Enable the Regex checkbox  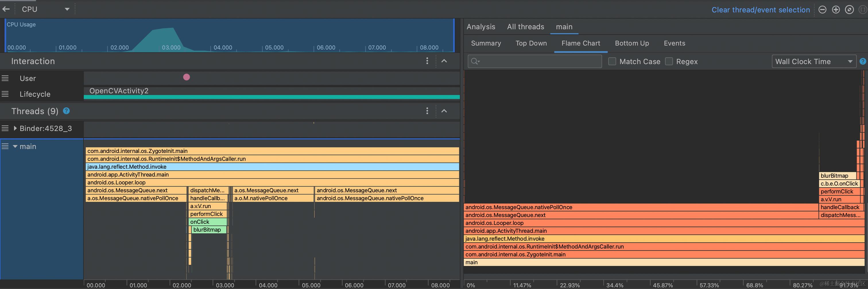669,61
